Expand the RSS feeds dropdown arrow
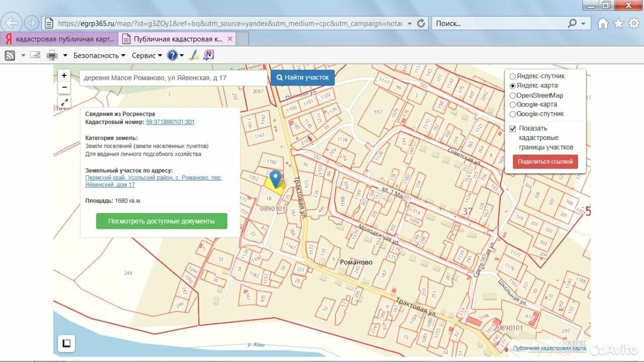This screenshot has height=362, width=644. pyautogui.click(x=23, y=55)
